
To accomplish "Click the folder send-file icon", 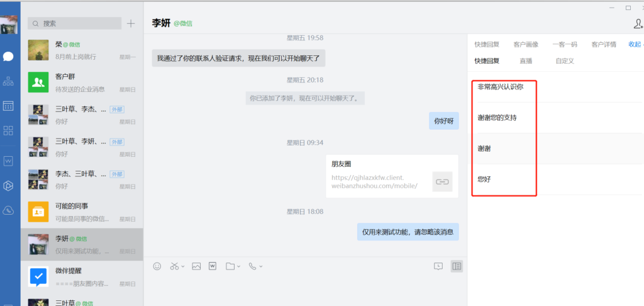I will tap(230, 266).
